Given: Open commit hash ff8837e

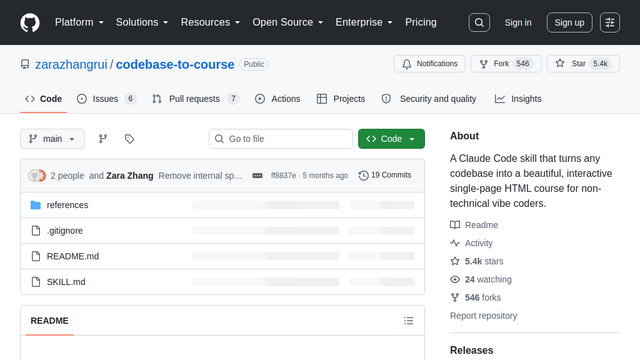Looking at the screenshot, I should coord(283,176).
